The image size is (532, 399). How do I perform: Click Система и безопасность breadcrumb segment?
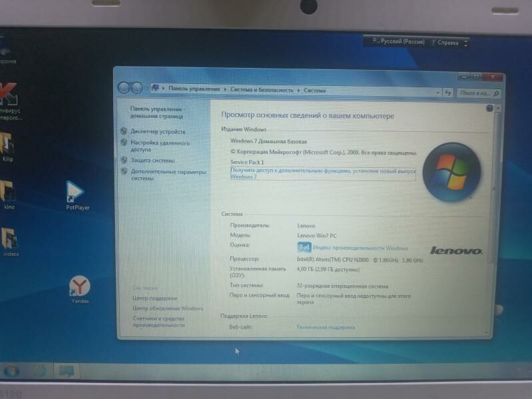(x=262, y=90)
